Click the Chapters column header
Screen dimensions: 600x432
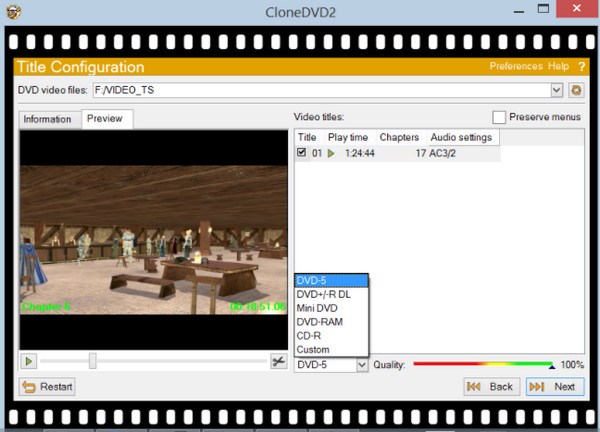point(401,137)
